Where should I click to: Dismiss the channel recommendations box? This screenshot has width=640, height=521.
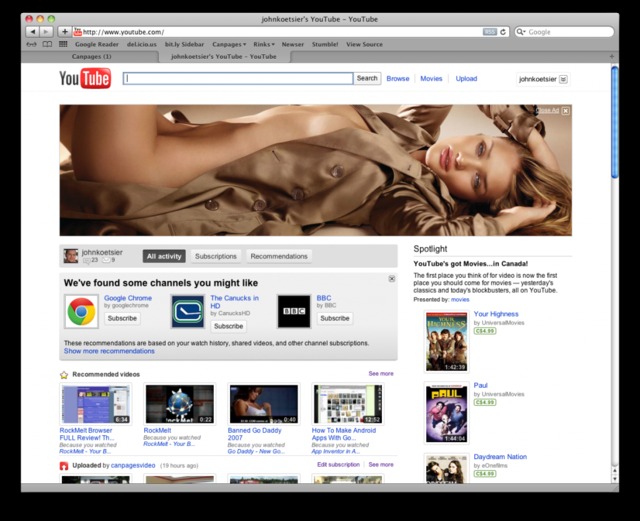(391, 278)
